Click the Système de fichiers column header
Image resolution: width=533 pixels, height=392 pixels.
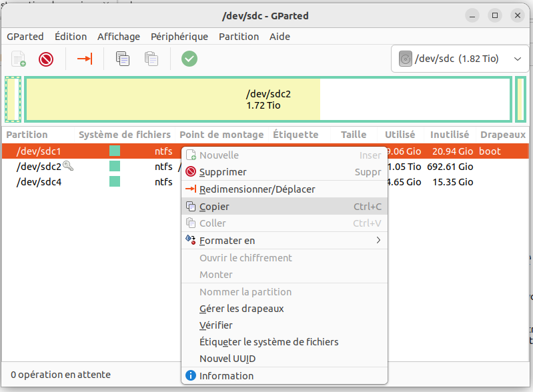[x=125, y=135]
